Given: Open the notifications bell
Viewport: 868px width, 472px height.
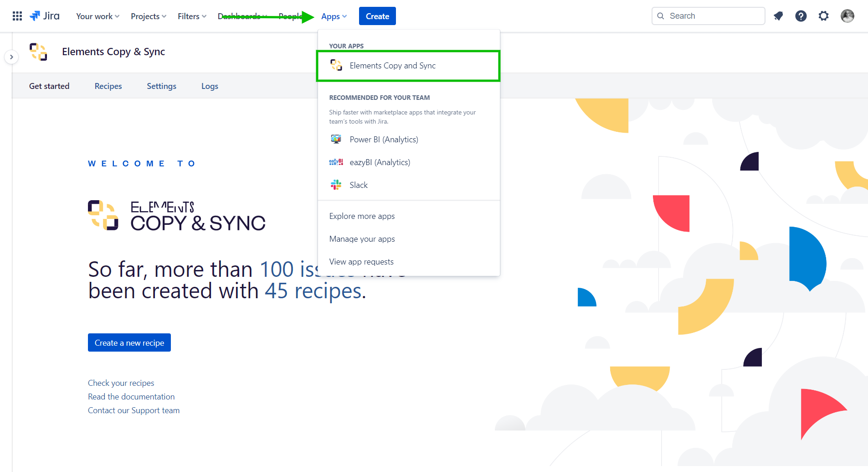Looking at the screenshot, I should (x=778, y=16).
